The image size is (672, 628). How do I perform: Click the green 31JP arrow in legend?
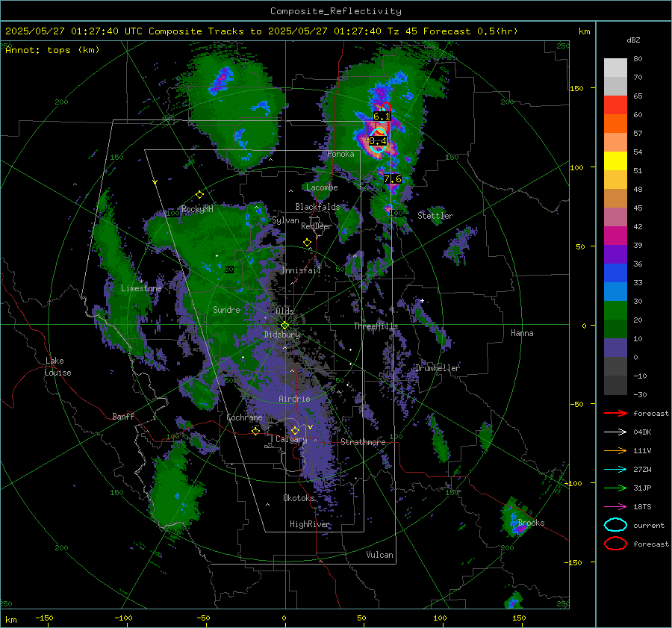pyautogui.click(x=615, y=488)
